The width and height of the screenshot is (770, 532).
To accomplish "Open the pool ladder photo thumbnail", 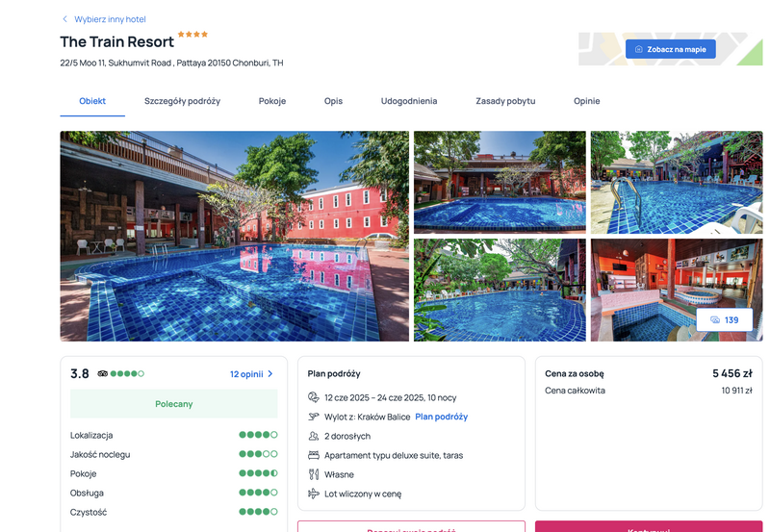I will click(677, 182).
